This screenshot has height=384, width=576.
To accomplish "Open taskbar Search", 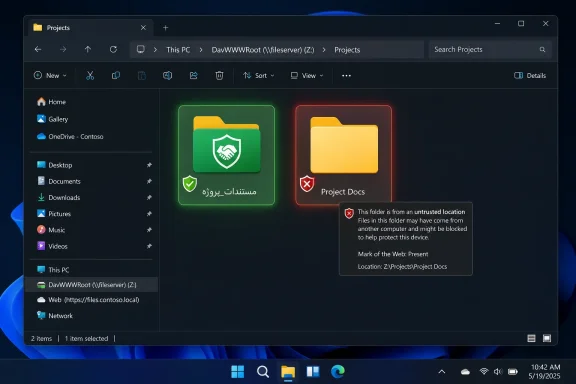I will coord(263,372).
